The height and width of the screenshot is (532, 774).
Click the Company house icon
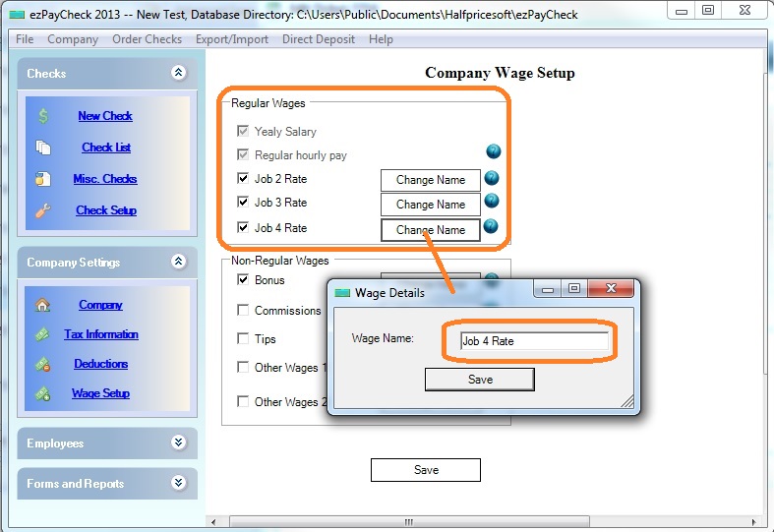tap(43, 305)
